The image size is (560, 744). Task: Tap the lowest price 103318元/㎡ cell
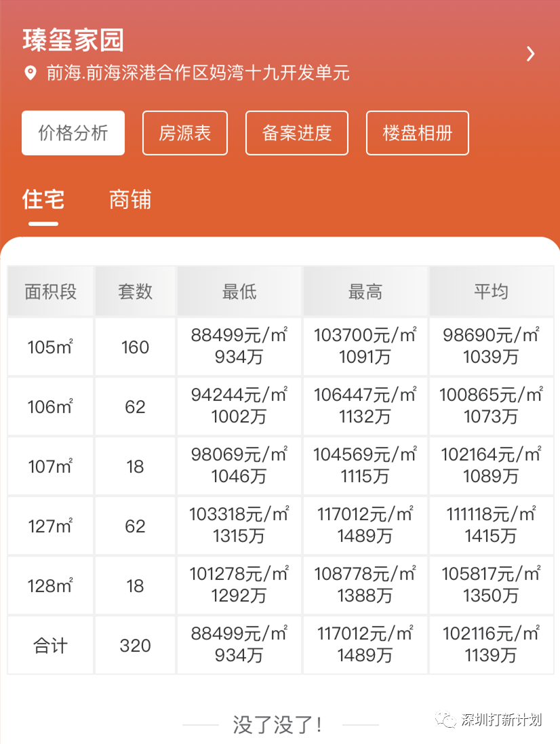point(239,526)
